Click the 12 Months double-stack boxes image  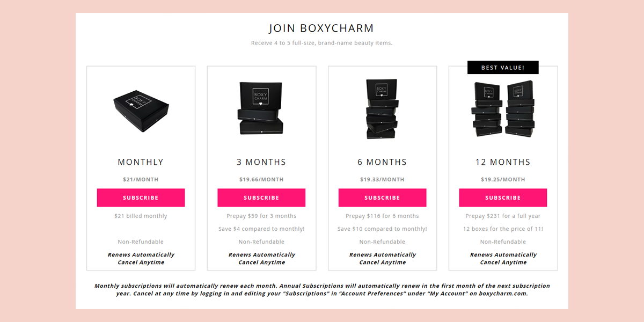pos(503,109)
